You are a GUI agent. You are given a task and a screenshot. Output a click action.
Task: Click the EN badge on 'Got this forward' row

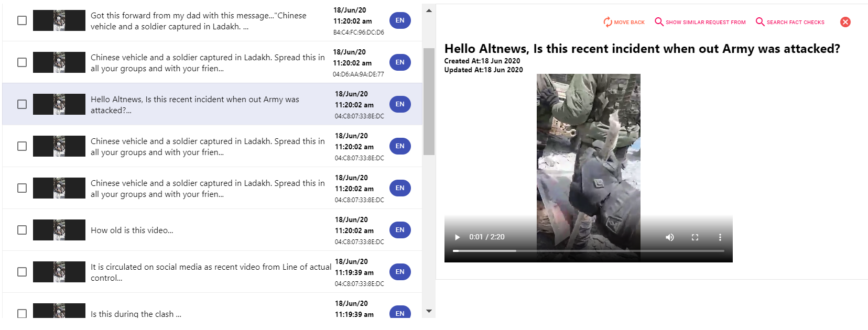coord(400,20)
